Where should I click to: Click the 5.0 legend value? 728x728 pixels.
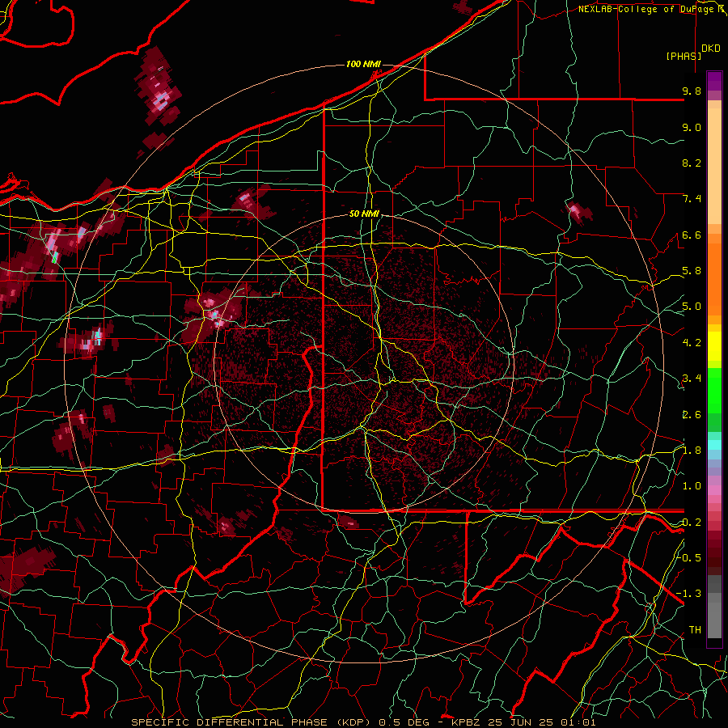692,307
